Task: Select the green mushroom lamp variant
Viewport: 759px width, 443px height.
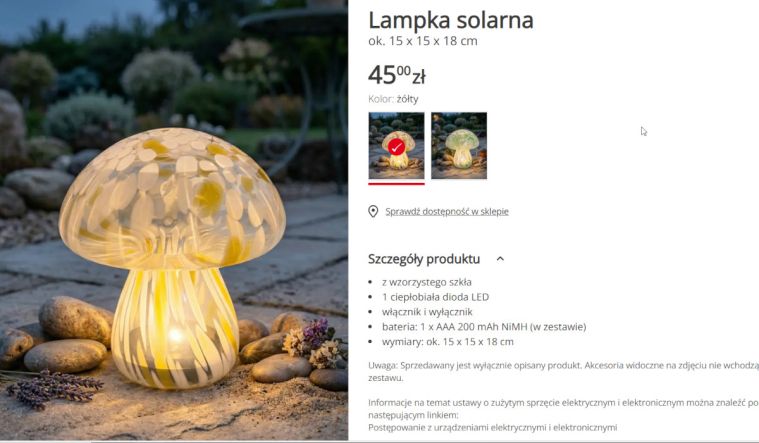Action: (x=459, y=146)
